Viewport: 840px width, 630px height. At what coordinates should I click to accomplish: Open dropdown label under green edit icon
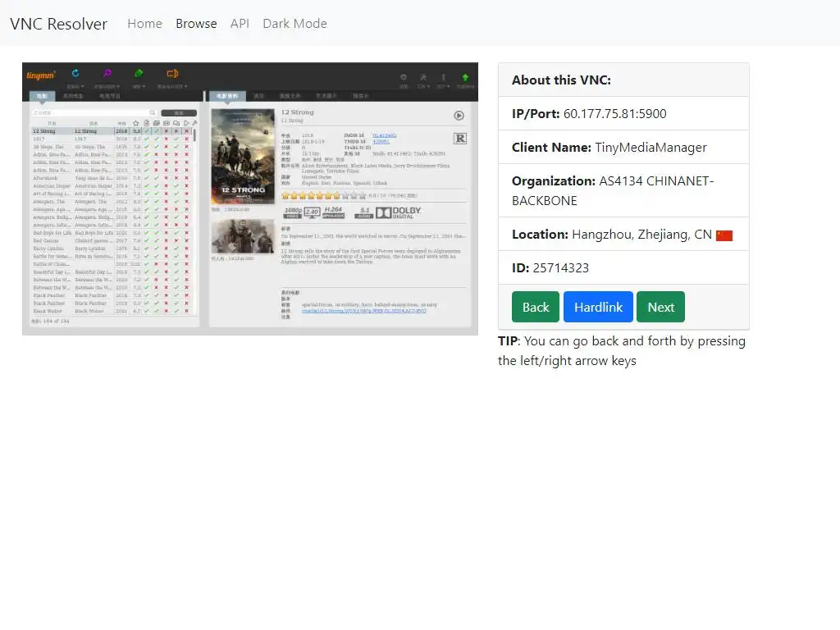point(139,86)
